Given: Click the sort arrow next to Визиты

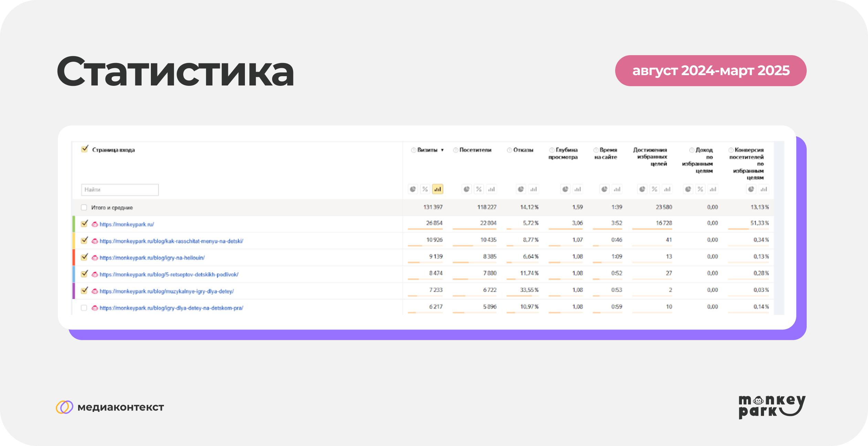Looking at the screenshot, I should 442,150.
